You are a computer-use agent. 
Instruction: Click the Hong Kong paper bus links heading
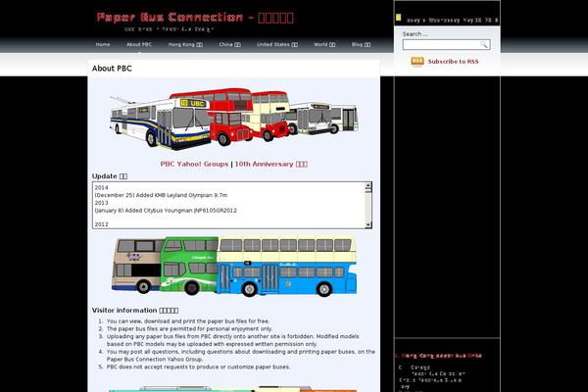tap(439, 355)
